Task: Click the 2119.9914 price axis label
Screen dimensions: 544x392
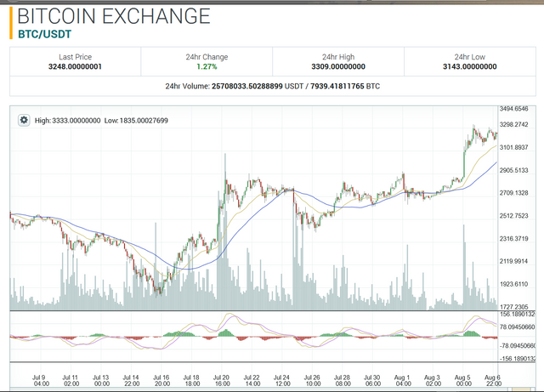Action: (x=513, y=261)
